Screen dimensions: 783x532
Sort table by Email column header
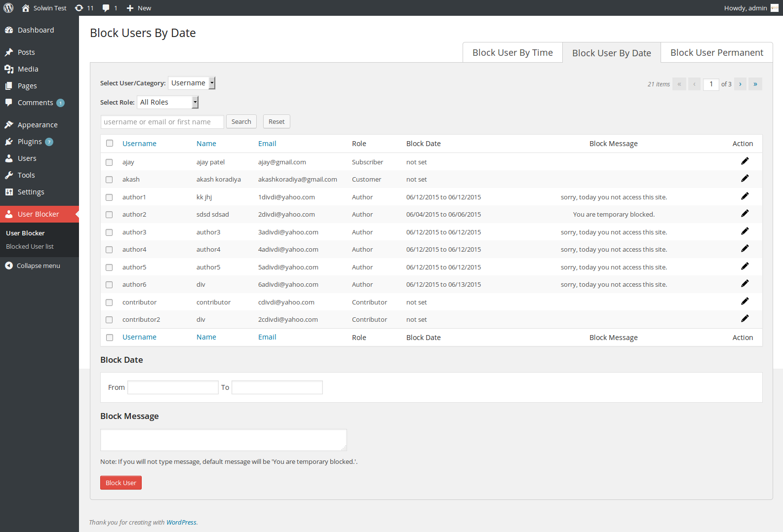[267, 144]
